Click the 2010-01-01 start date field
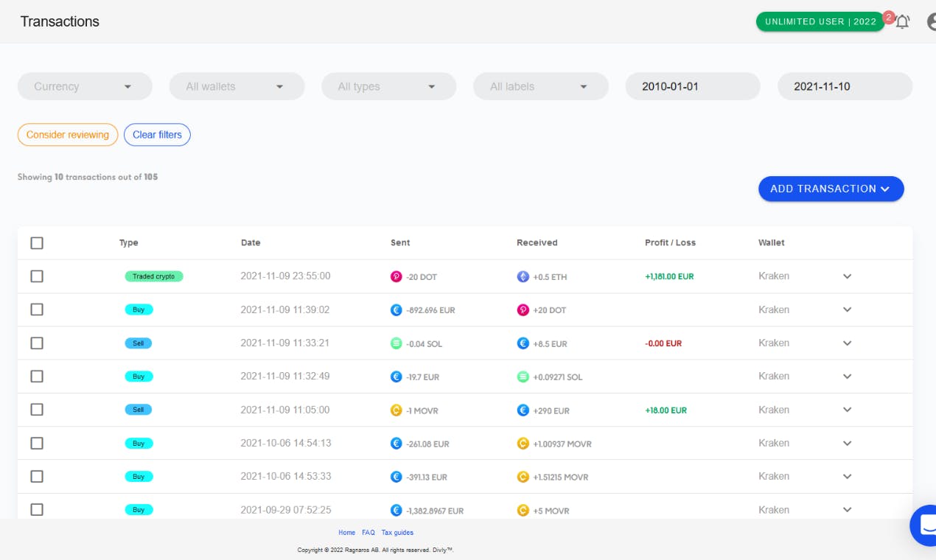The height and width of the screenshot is (560, 936). (693, 86)
